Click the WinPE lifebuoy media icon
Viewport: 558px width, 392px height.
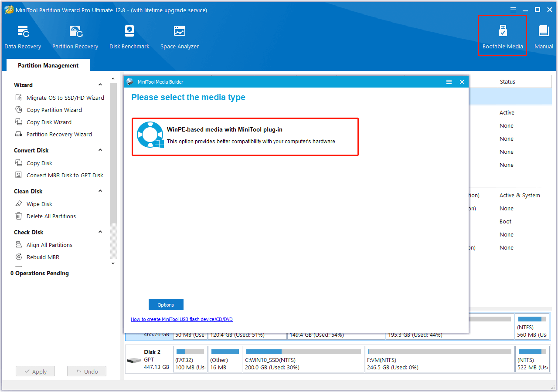(150, 135)
